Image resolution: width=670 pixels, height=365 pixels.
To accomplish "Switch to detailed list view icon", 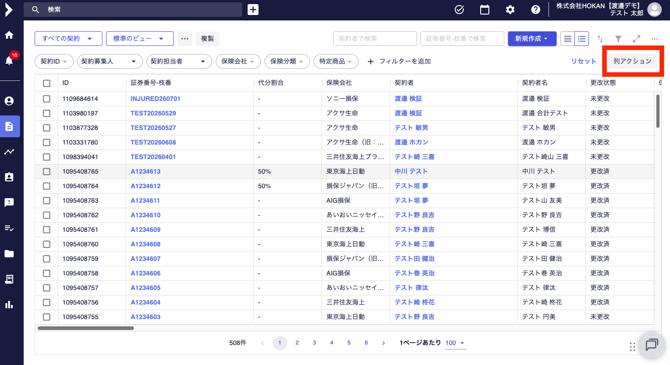I will click(582, 39).
